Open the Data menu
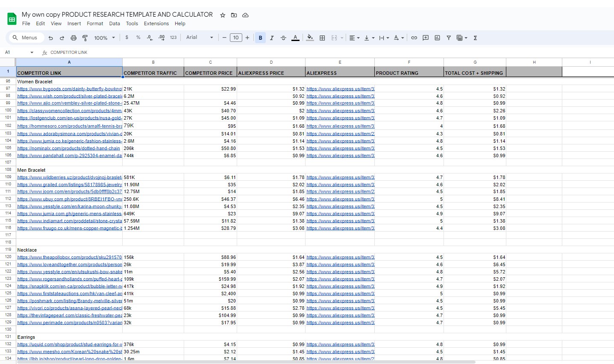This screenshot has width=614, height=364. (x=115, y=23)
